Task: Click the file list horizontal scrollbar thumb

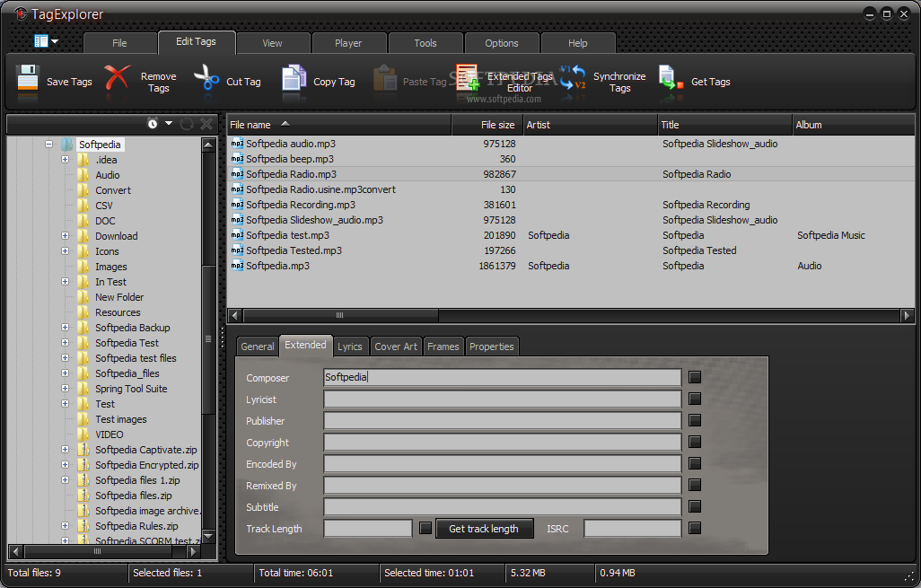Action: pyautogui.click(x=341, y=315)
